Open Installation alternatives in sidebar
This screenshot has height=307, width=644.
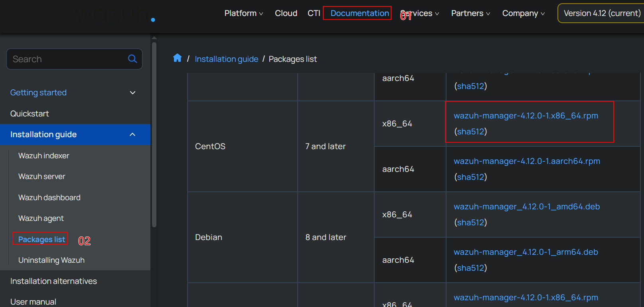click(53, 281)
